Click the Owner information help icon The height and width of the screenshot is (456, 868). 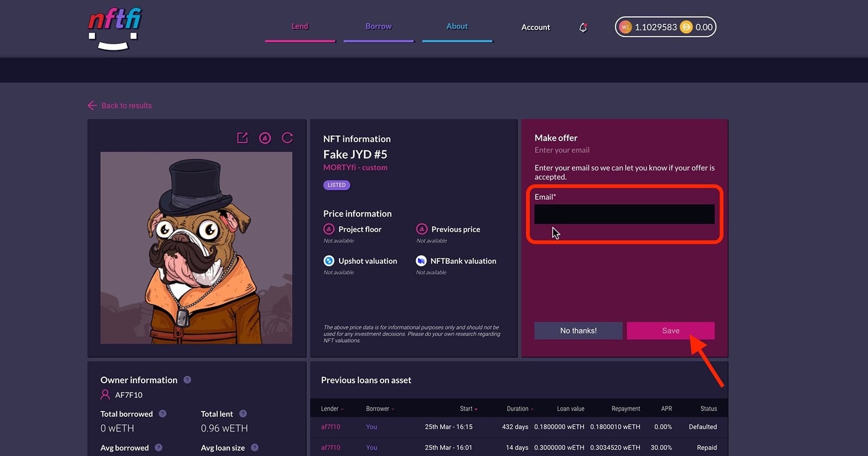coord(187,380)
